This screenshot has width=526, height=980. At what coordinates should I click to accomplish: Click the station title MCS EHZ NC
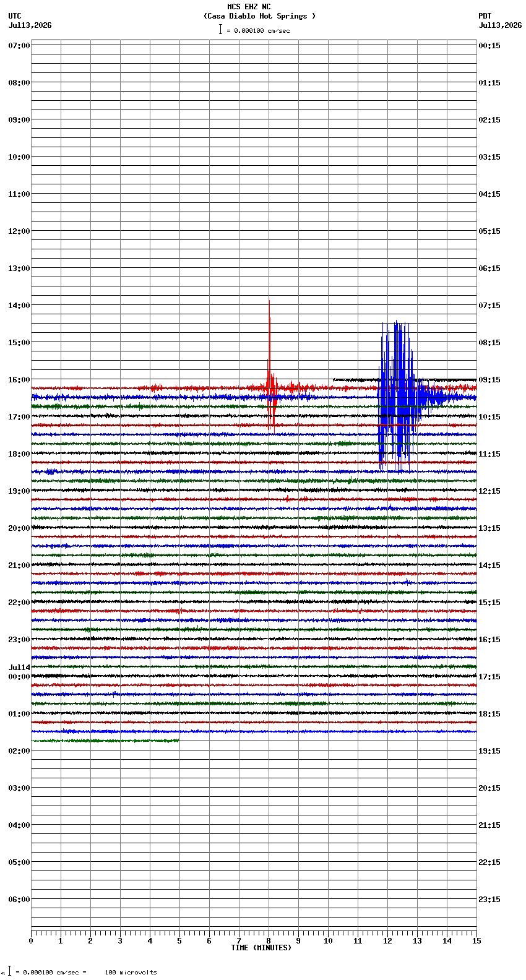click(x=249, y=7)
